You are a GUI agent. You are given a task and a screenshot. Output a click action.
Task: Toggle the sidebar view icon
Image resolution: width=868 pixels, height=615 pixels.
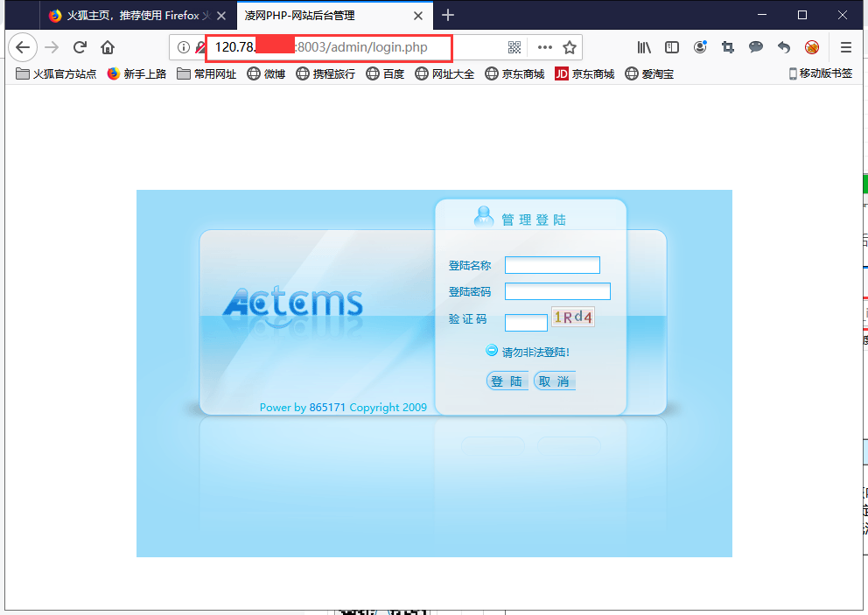(671, 47)
